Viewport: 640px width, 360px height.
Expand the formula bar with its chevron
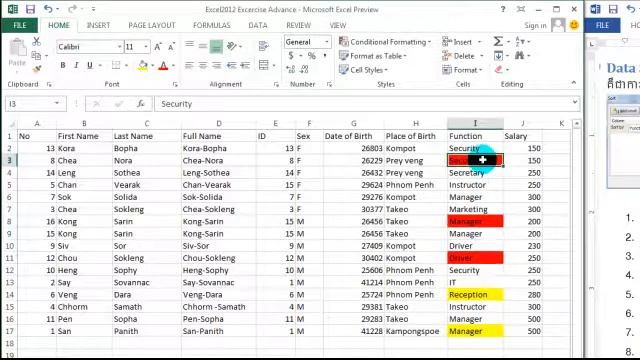(575, 102)
